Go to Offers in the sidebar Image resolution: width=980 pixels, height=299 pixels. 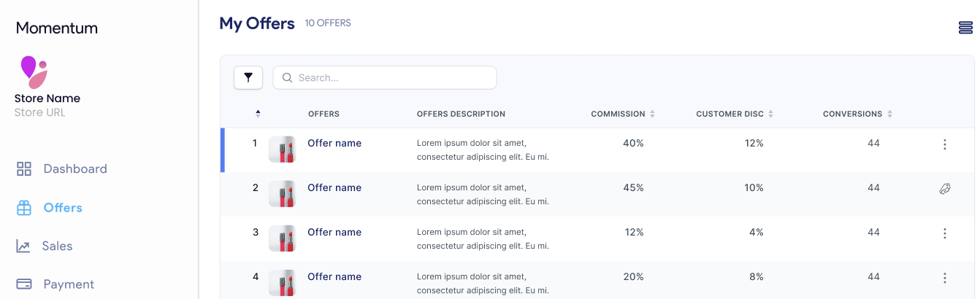[62, 208]
